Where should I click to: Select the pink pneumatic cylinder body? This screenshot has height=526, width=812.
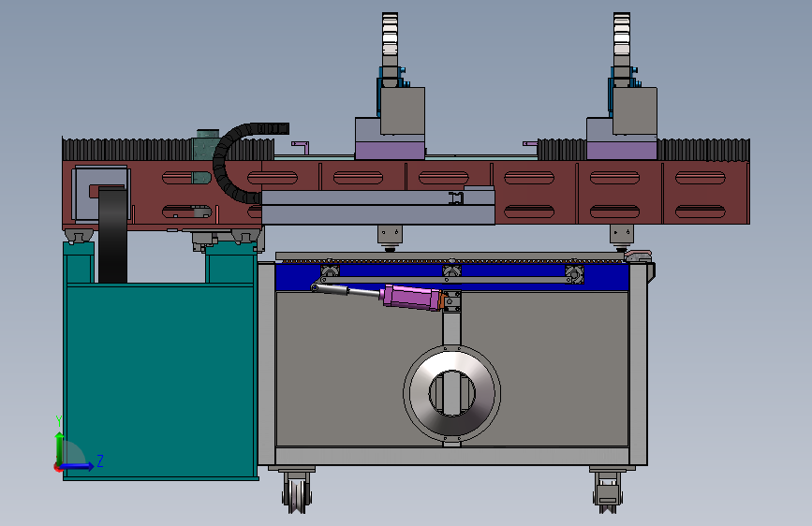[x=411, y=298]
